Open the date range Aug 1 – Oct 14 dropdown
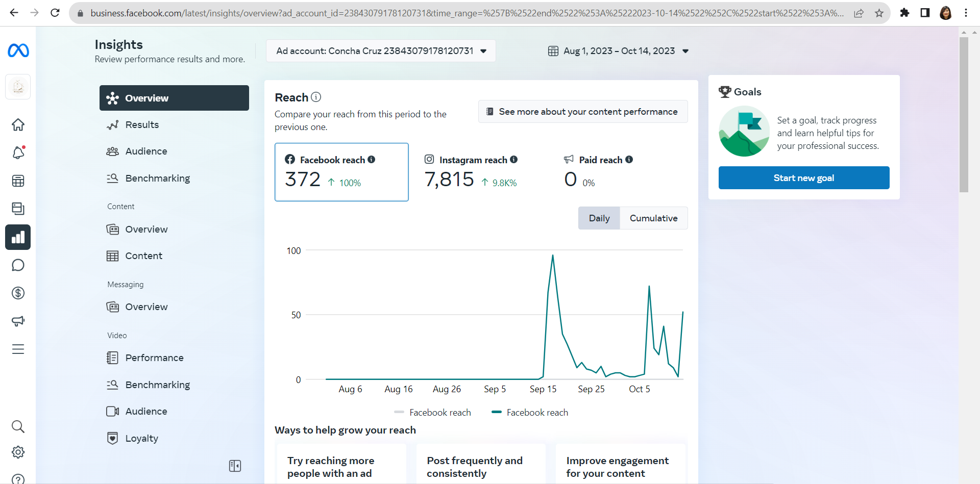This screenshot has height=484, width=980. (x=619, y=51)
